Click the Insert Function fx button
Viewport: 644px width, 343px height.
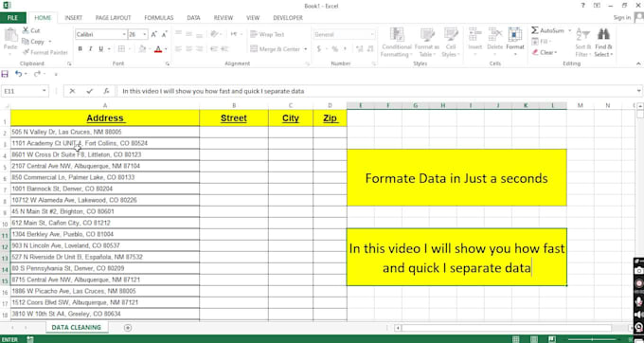pos(106,91)
